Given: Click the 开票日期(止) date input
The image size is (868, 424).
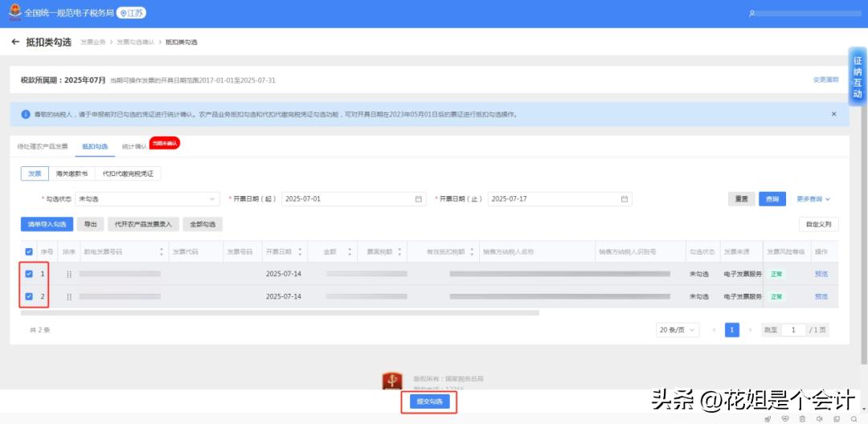Looking at the screenshot, I should [559, 199].
